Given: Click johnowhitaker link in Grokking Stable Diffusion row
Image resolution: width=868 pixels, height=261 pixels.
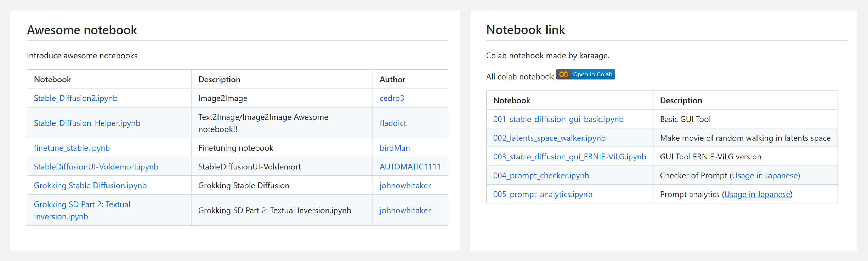Looking at the screenshot, I should 405,186.
